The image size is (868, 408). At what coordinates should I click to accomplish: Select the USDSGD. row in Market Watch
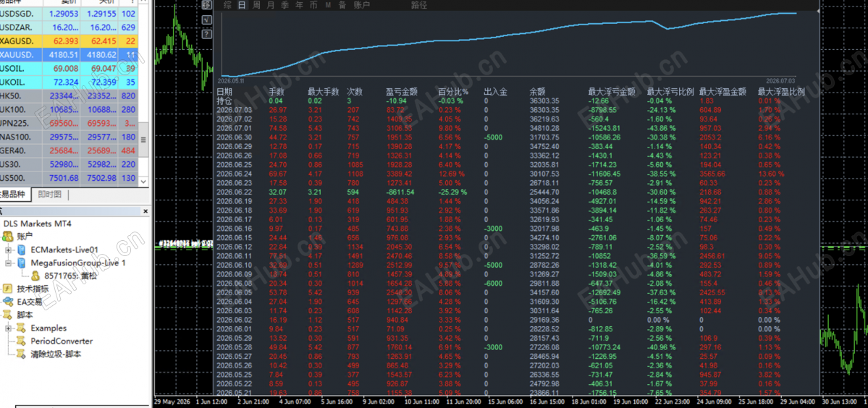click(68, 13)
